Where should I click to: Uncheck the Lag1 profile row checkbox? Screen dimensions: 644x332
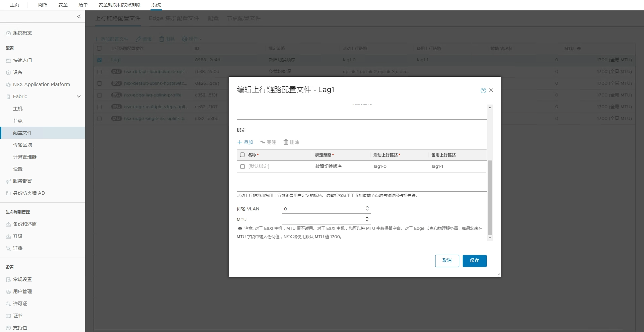point(99,60)
